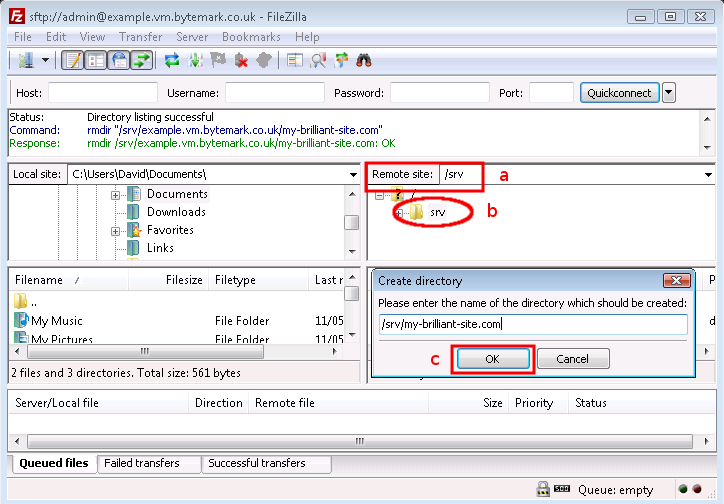This screenshot has width=724, height=504.
Task: Open the Edit menu
Action: pyautogui.click(x=56, y=37)
